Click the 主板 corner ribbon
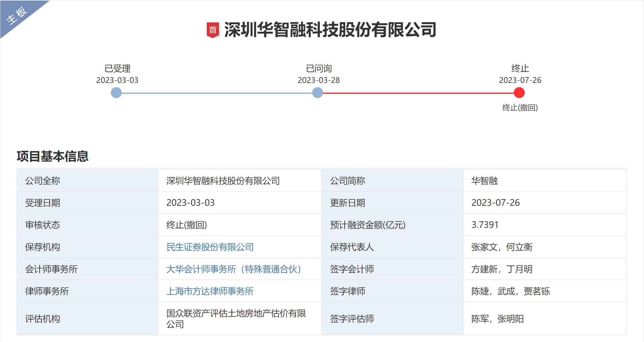The height and width of the screenshot is (342, 644). pos(17,16)
